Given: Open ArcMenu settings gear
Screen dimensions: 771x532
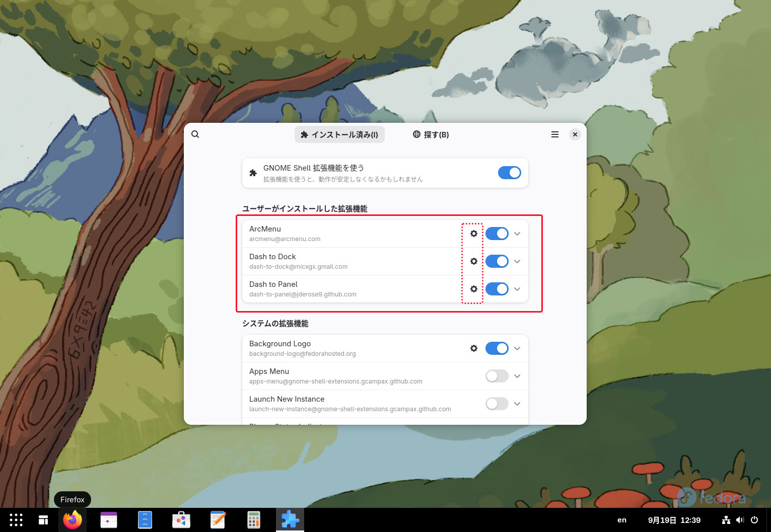Looking at the screenshot, I should tap(474, 234).
